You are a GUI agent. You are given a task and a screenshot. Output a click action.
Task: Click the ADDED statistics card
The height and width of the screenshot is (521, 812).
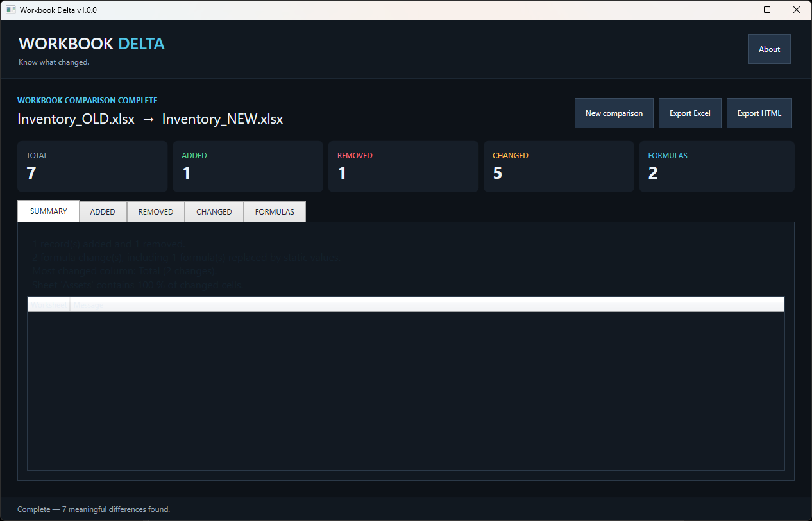pos(248,167)
